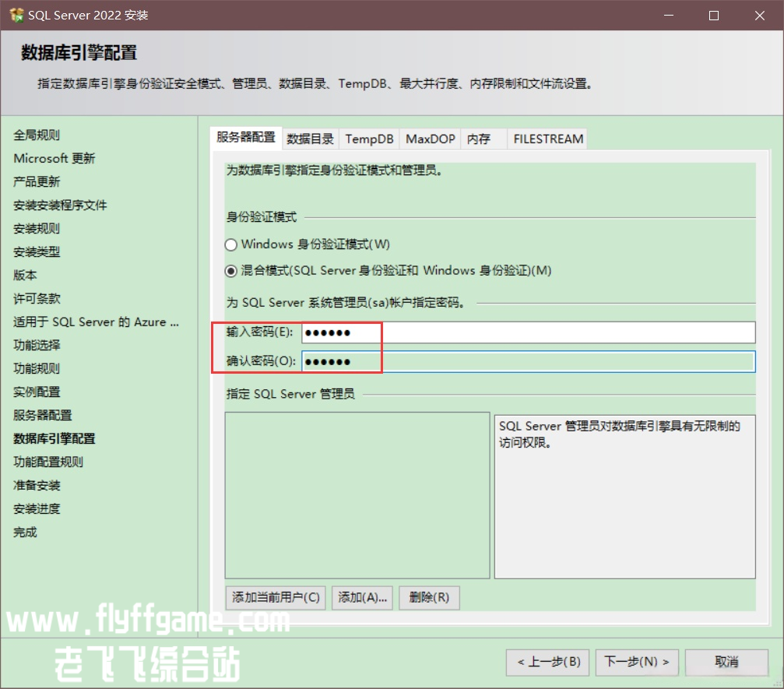Click 许可条款 step in sidebar
The image size is (784, 689).
37,298
